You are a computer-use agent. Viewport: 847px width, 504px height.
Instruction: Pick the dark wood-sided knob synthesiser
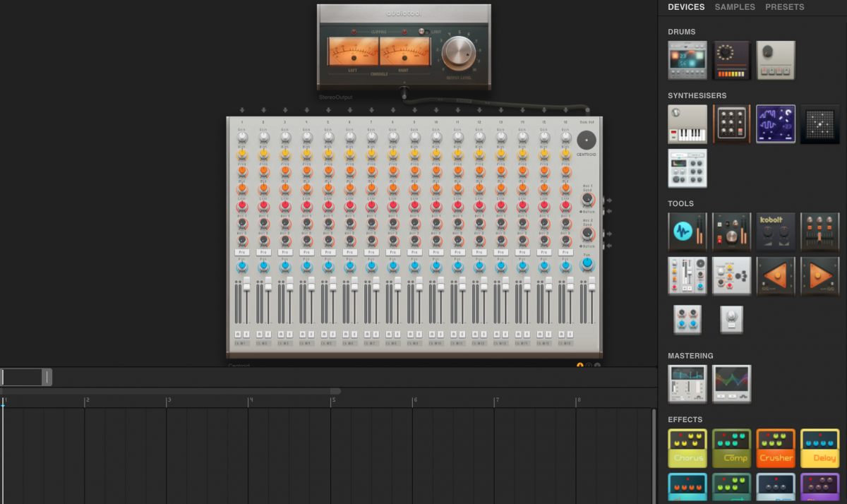(732, 124)
